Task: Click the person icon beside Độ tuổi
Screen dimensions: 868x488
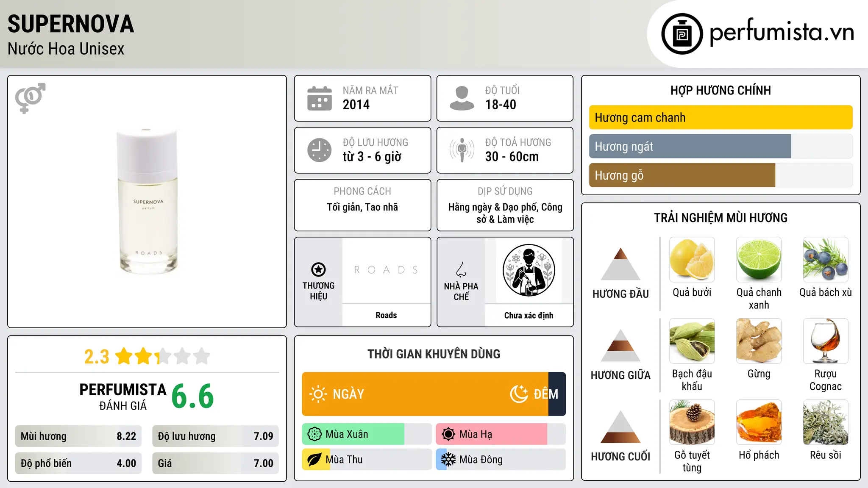Action: [462, 98]
